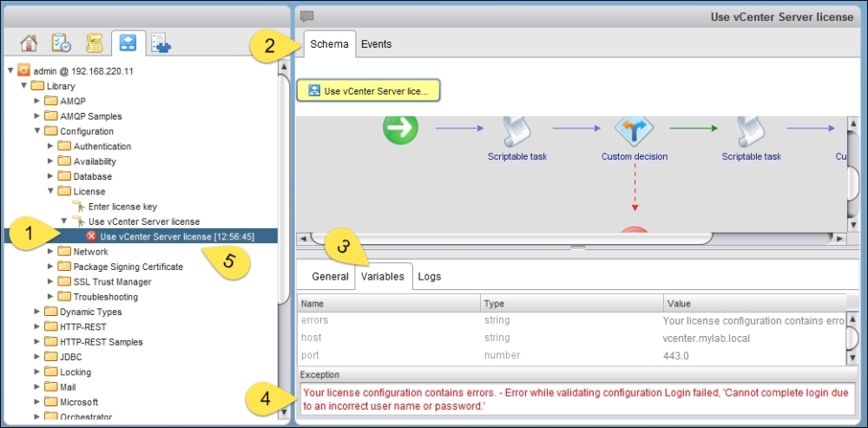Viewport: 868px width, 428px height.
Task: Expand the Database folder
Action: tap(51, 176)
